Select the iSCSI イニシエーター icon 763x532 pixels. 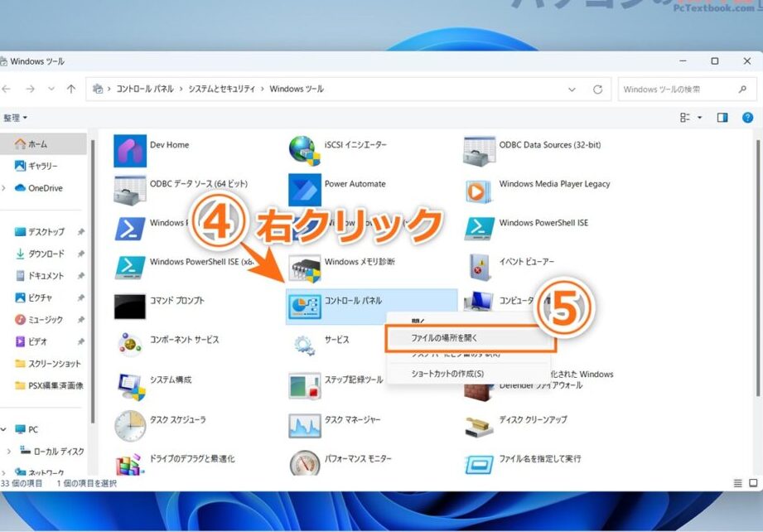tap(304, 150)
